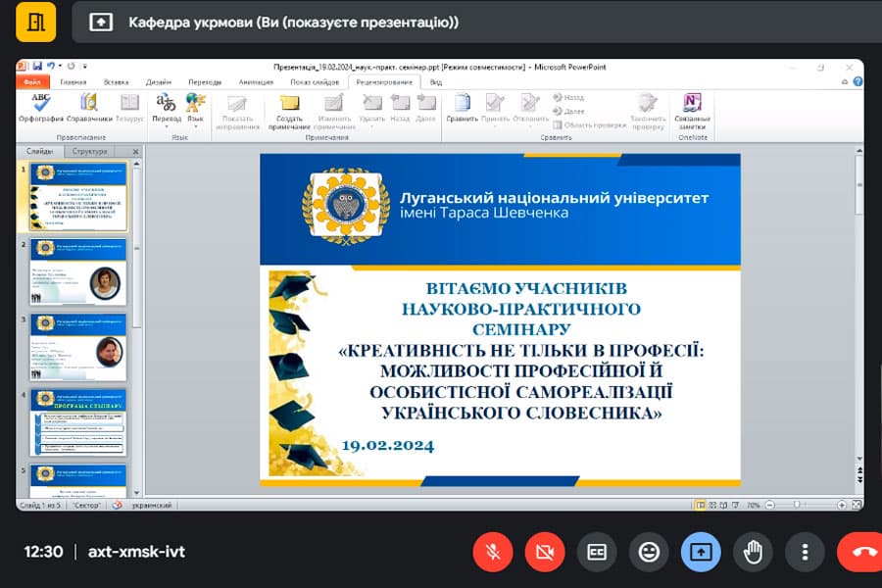
Task: Turn the camera back on
Action: pos(545,552)
